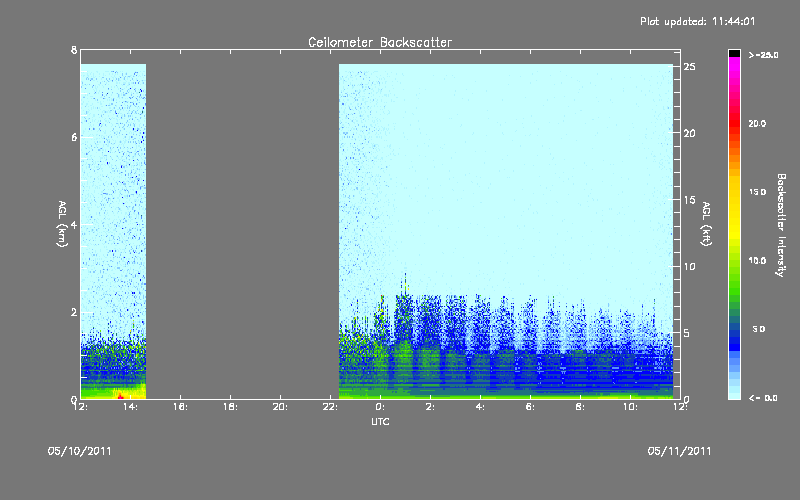Click the '14:' UTC tick label
This screenshot has height=500, width=800.
click(130, 407)
